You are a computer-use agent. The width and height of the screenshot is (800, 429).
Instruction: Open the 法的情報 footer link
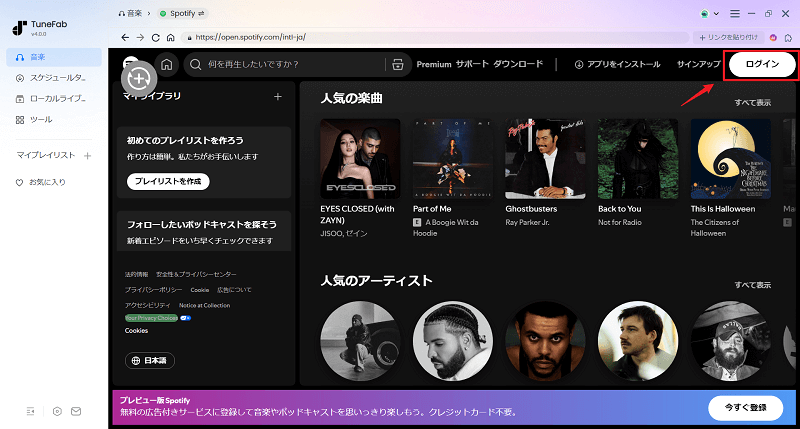(136, 274)
